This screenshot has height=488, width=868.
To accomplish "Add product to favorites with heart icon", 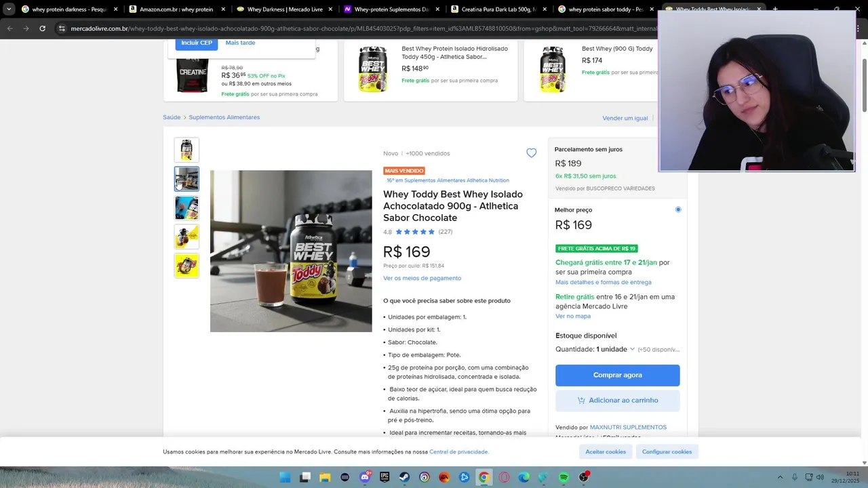I will click(x=531, y=153).
